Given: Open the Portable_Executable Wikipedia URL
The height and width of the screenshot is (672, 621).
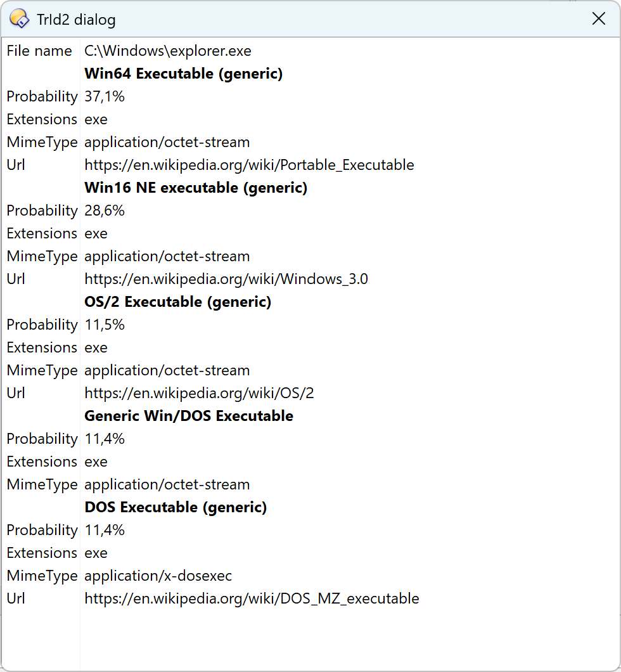Looking at the screenshot, I should pos(249,165).
